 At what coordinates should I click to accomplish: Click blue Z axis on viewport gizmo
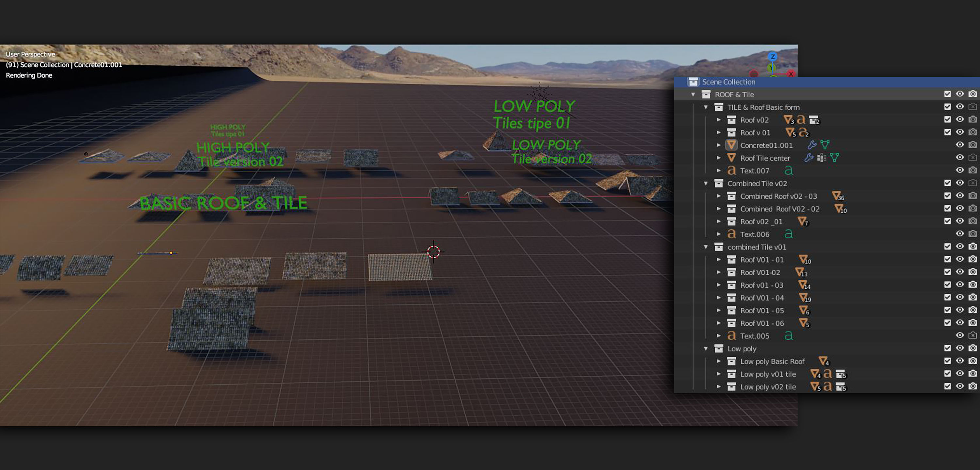point(772,57)
